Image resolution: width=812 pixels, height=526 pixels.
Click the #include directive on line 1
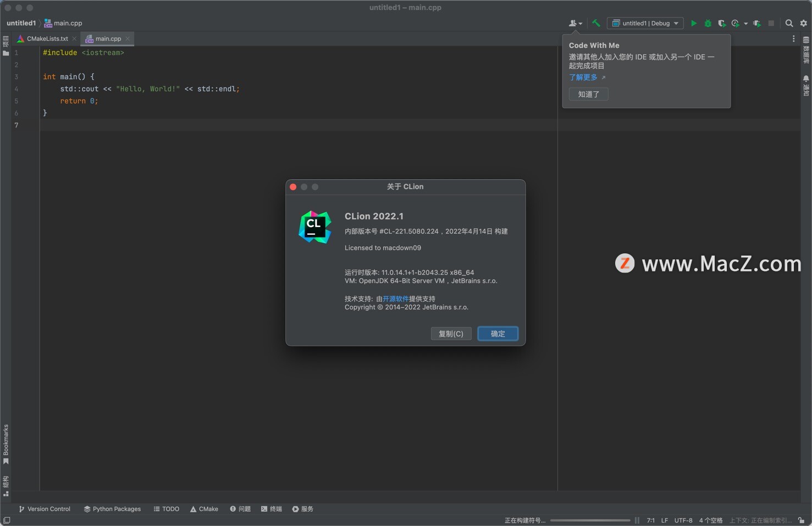pos(60,53)
